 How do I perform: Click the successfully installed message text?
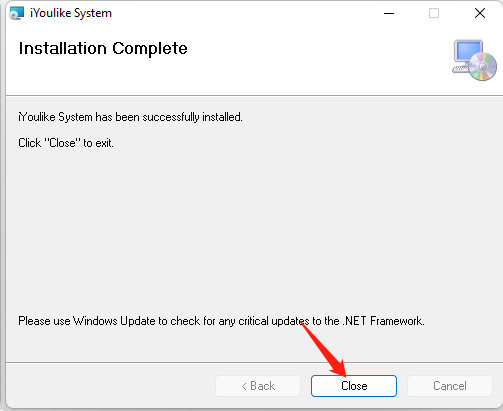pyautogui.click(x=130, y=117)
